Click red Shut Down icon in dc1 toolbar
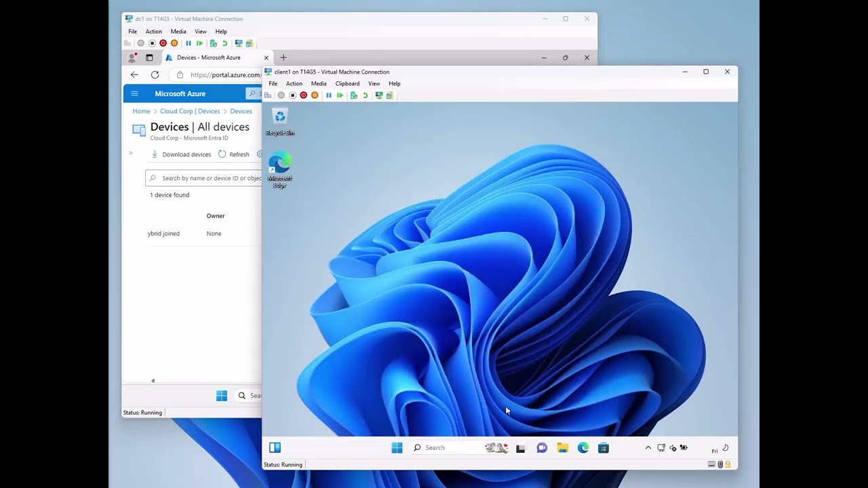 [x=163, y=43]
